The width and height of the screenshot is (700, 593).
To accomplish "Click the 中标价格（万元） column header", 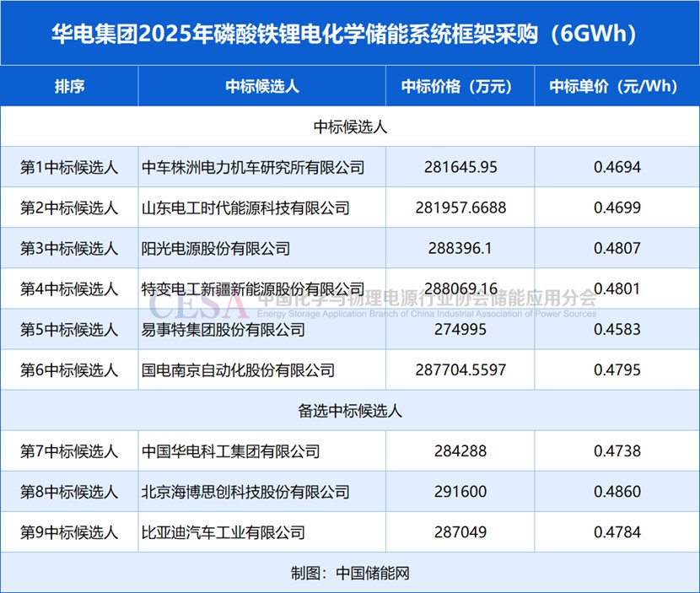I will point(460,86).
